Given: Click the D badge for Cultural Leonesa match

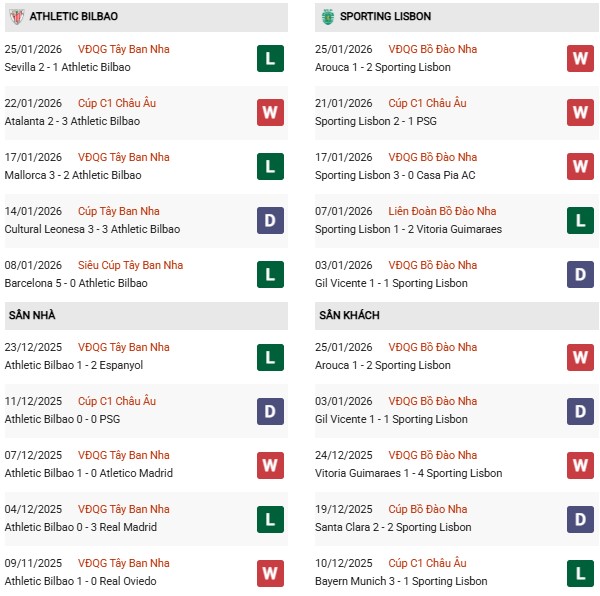Looking at the screenshot, I should pos(269,220).
